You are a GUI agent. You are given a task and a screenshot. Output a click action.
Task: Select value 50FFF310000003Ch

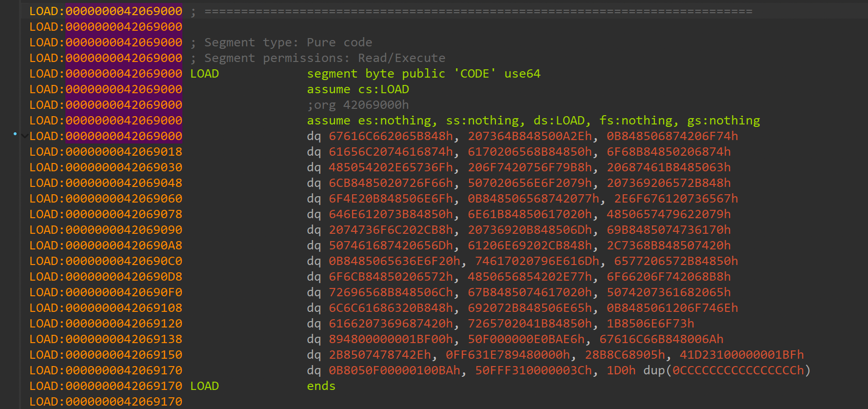pos(533,370)
